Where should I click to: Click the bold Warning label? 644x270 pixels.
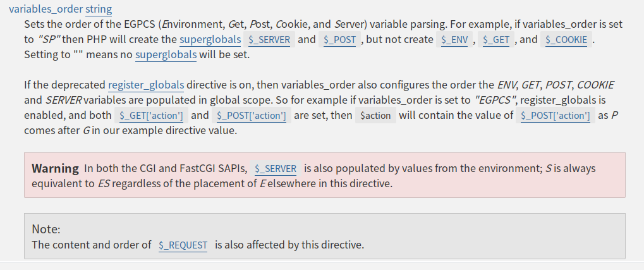click(x=55, y=169)
